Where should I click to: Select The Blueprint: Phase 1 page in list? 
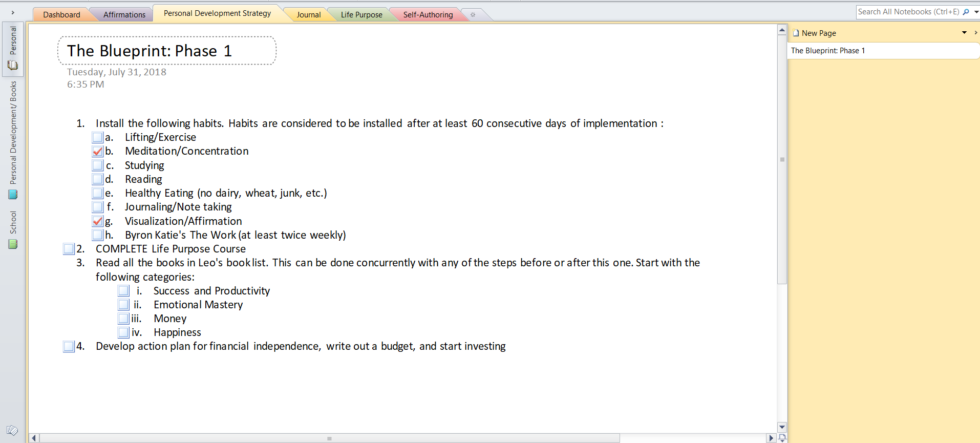tap(828, 51)
